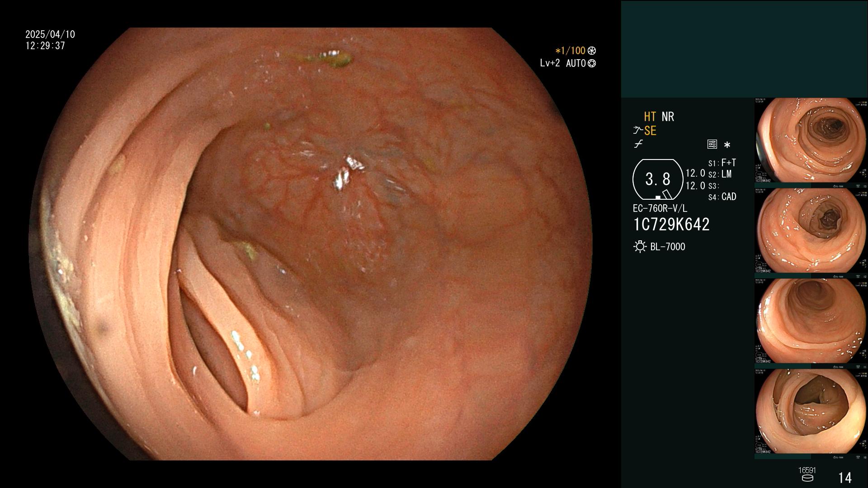Click the AUTO exposure circular icon
The image size is (868, 488).
(592, 63)
